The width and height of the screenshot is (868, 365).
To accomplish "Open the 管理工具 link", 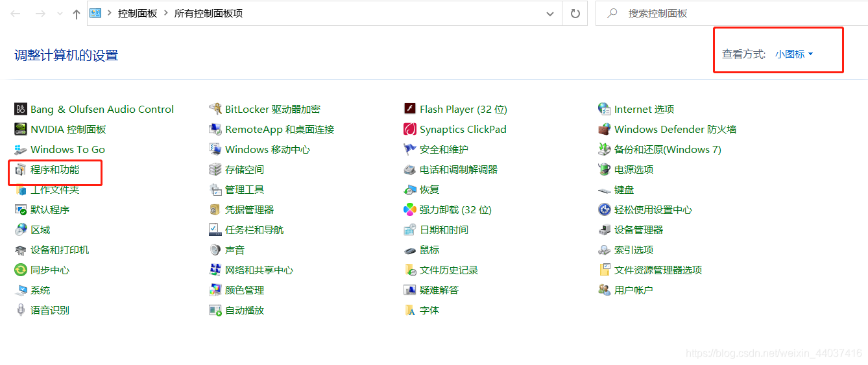I will pyautogui.click(x=245, y=189).
